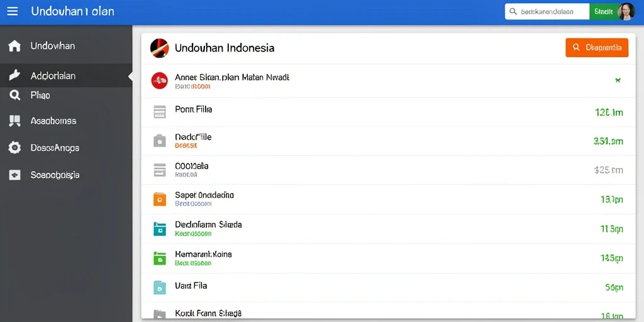Click the square icon beside Soapobosja
This screenshot has width=644, height=322.
click(14, 175)
